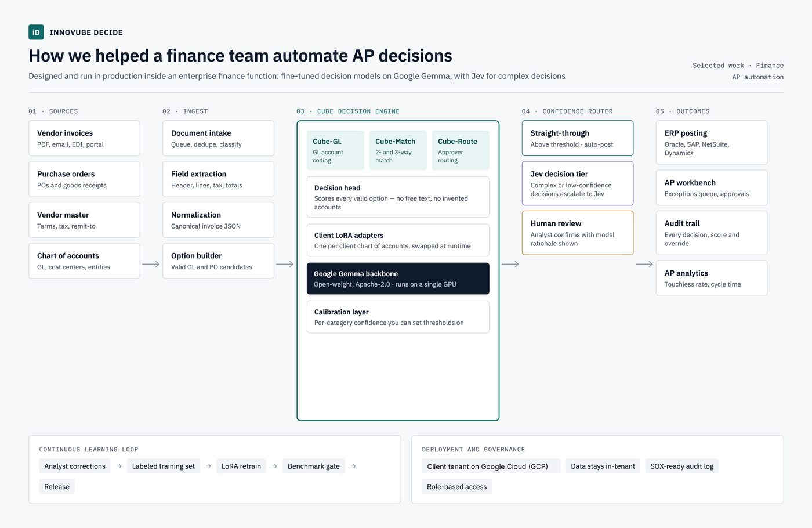The height and width of the screenshot is (528, 812).
Task: Select the Normalization card
Action: (x=218, y=220)
